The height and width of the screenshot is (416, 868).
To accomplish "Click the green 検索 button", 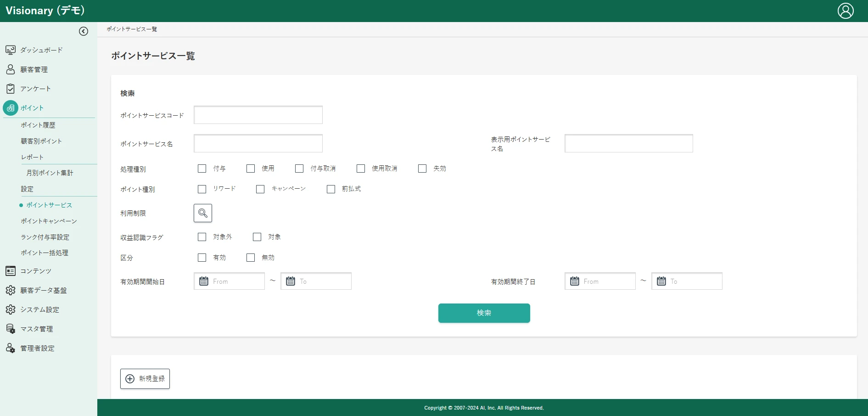I will tap(484, 313).
